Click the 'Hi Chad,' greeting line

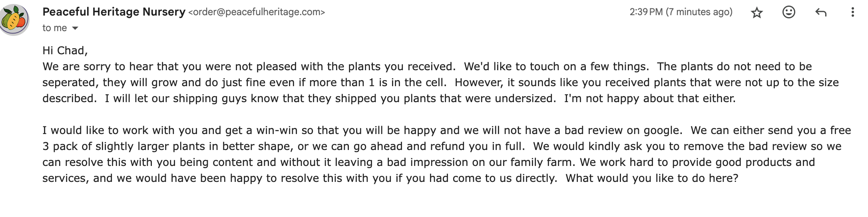click(65, 51)
